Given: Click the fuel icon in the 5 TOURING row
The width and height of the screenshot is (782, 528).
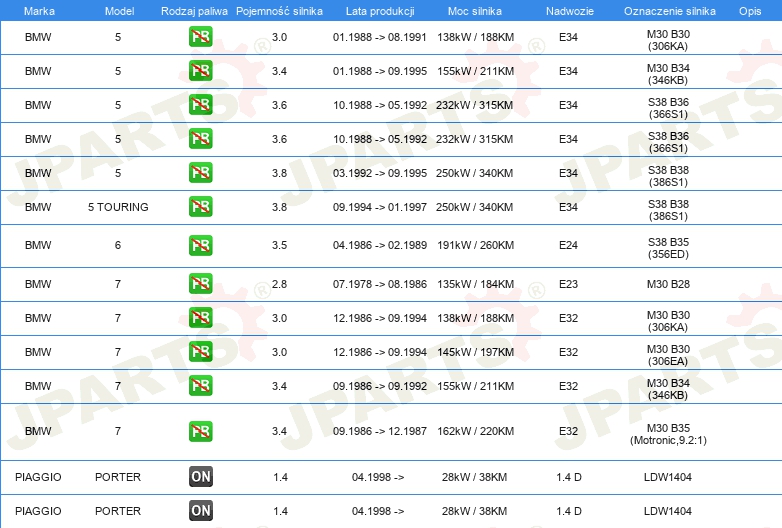Looking at the screenshot, I should tap(200, 207).
